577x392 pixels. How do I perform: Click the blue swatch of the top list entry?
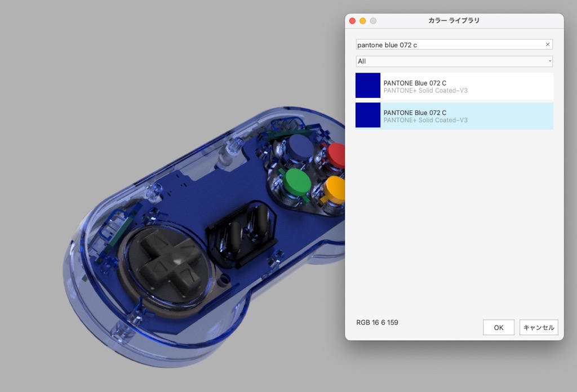[367, 85]
